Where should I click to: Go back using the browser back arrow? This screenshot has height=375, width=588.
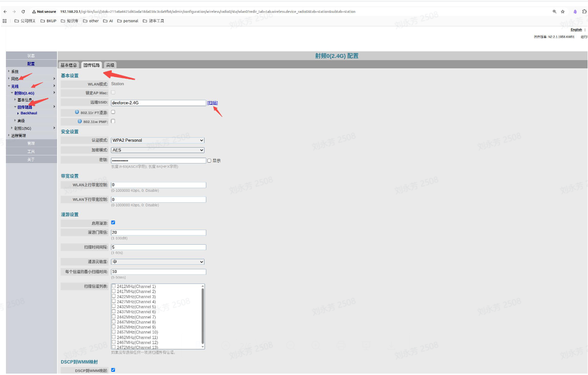click(5, 11)
